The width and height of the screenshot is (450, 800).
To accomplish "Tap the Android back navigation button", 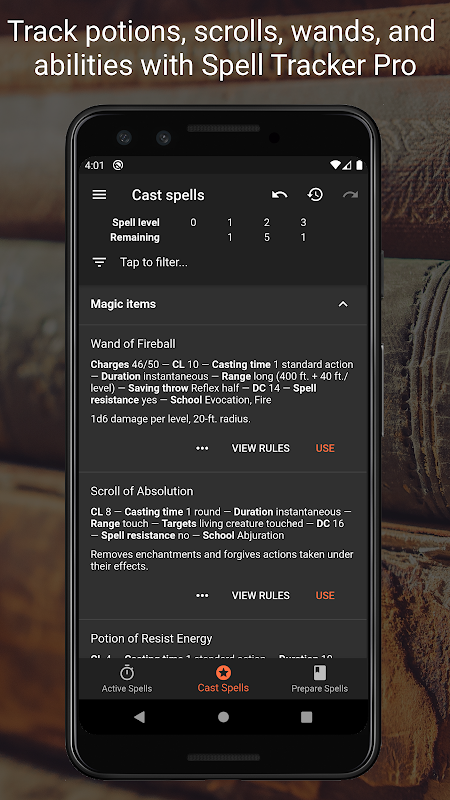I will tap(139, 717).
